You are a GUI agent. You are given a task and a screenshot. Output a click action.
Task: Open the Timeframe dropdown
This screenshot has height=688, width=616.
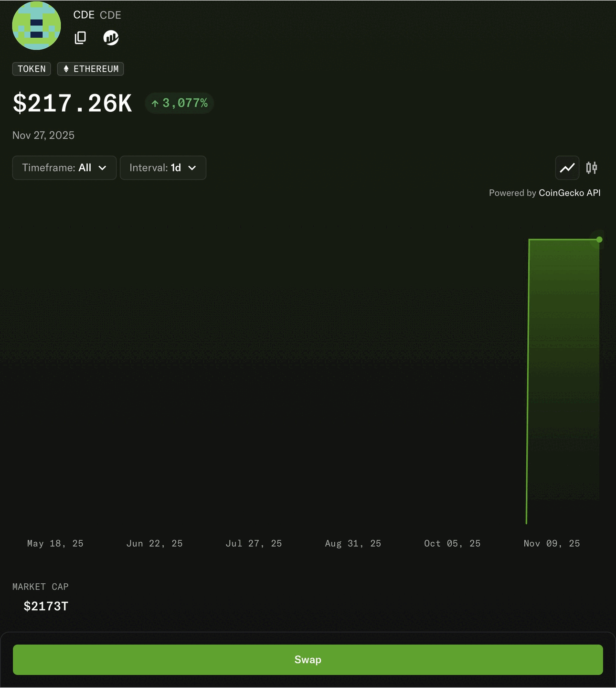coord(64,168)
